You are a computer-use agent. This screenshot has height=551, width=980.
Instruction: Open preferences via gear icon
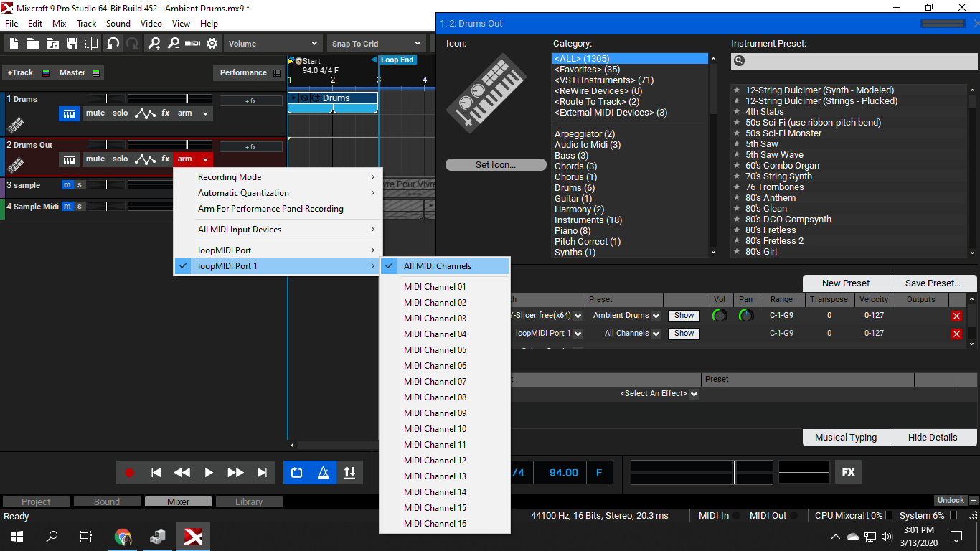pos(212,44)
